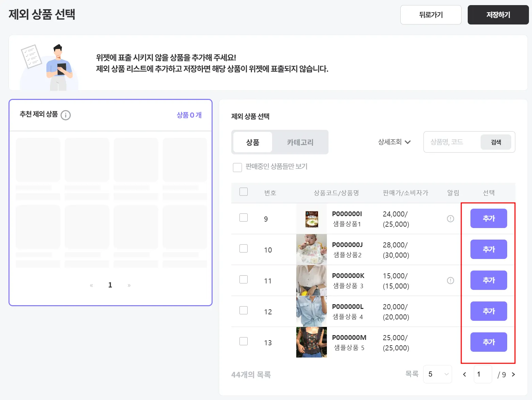
Task: Go to the next page of the product table
Action: tap(513, 374)
